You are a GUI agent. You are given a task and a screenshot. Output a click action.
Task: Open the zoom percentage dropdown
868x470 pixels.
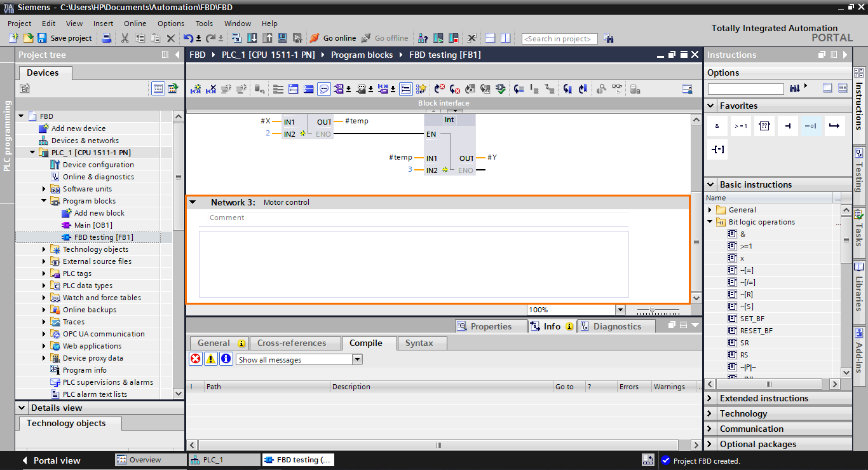[x=621, y=310]
